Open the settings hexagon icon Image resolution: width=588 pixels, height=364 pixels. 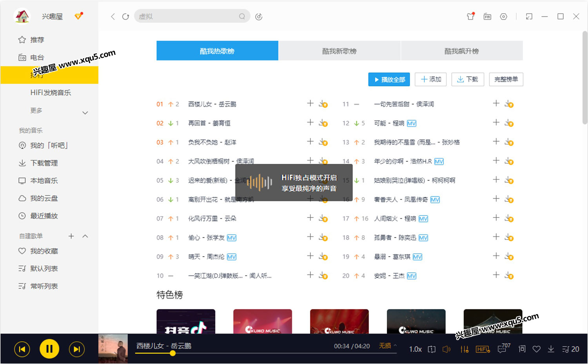(504, 16)
